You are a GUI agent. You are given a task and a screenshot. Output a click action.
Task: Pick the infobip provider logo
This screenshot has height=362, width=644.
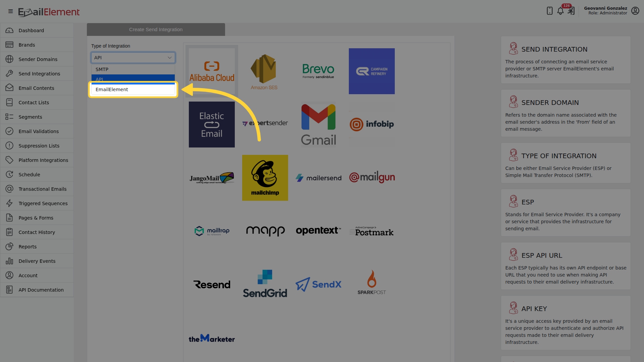tap(372, 124)
